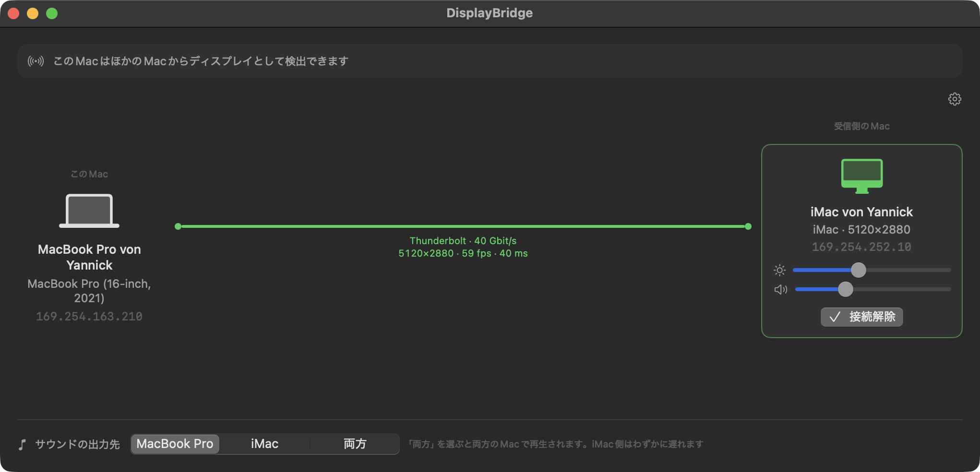
Task: Click the green Thunderbolt connection line
Action: [x=463, y=226]
